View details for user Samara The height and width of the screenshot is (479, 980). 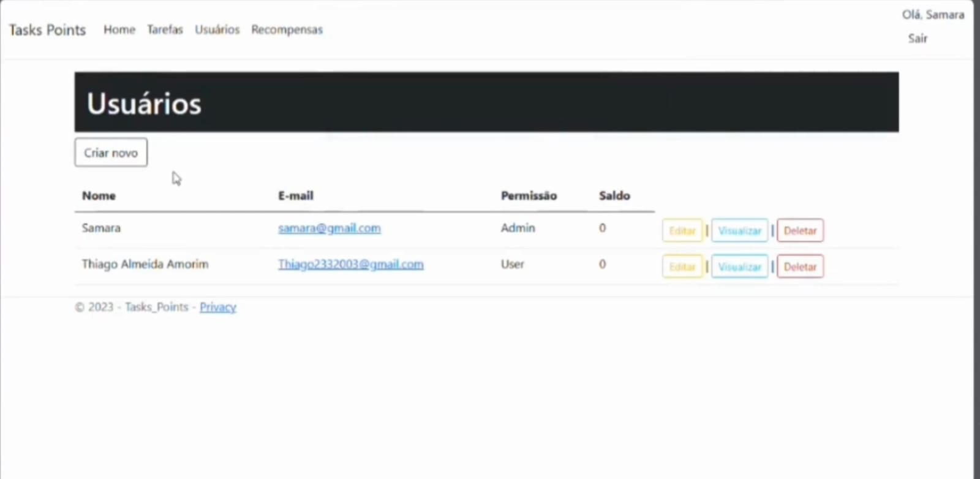pyautogui.click(x=739, y=231)
